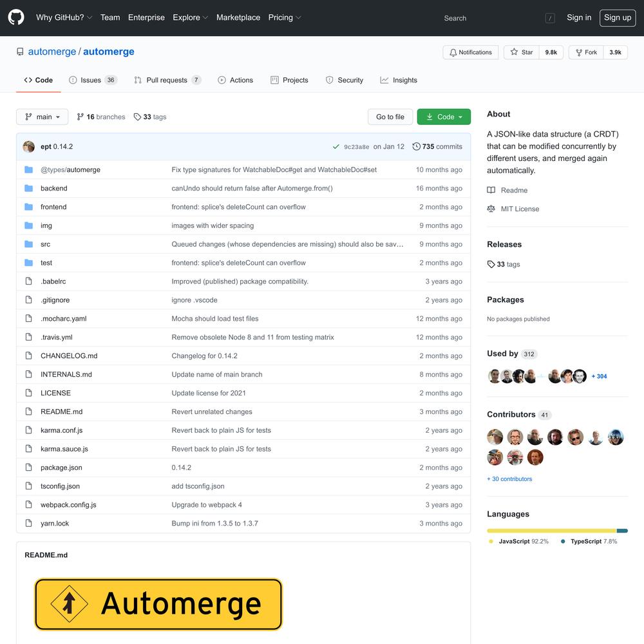The image size is (644, 644).
Task: Click the bell Notifications button
Action: pyautogui.click(x=470, y=52)
